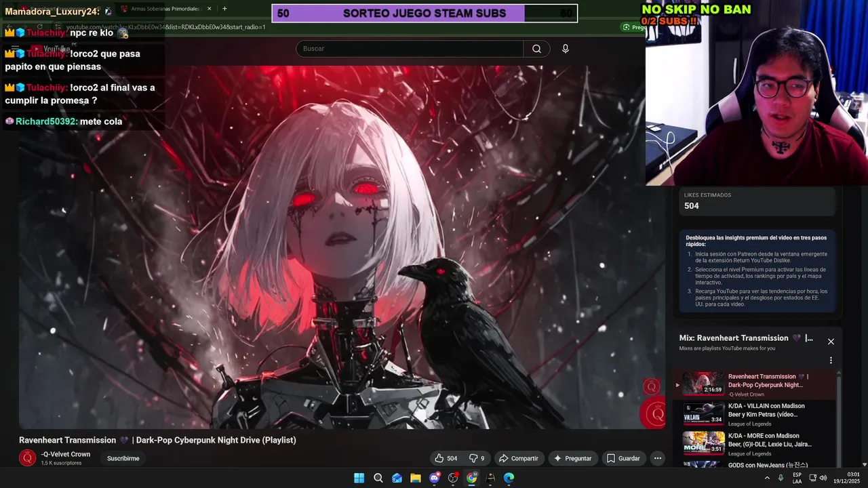868x488 pixels.
Task: Click the K/DA - VILLAIN con Madison title
Action: pos(766,410)
